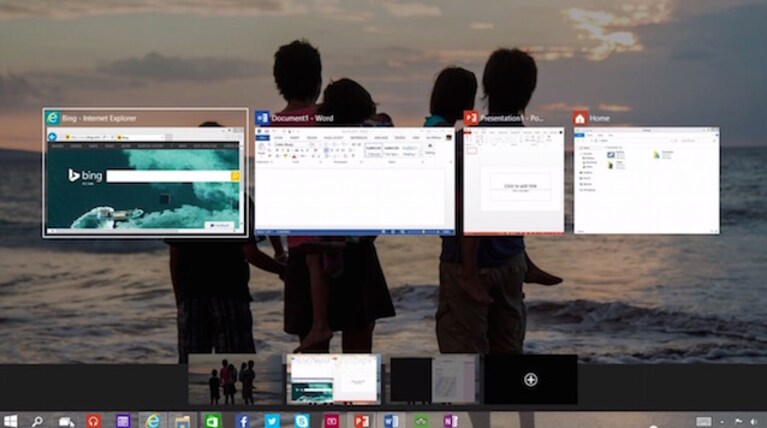Image resolution: width=767 pixels, height=428 pixels.
Task: Click the 'Bing - Internet Explorer' title text
Action: point(99,118)
